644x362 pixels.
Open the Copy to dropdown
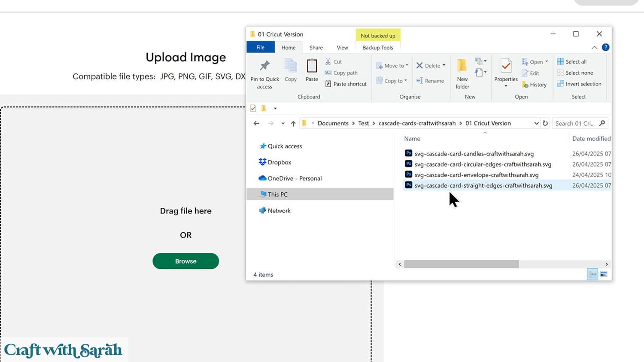coord(391,81)
